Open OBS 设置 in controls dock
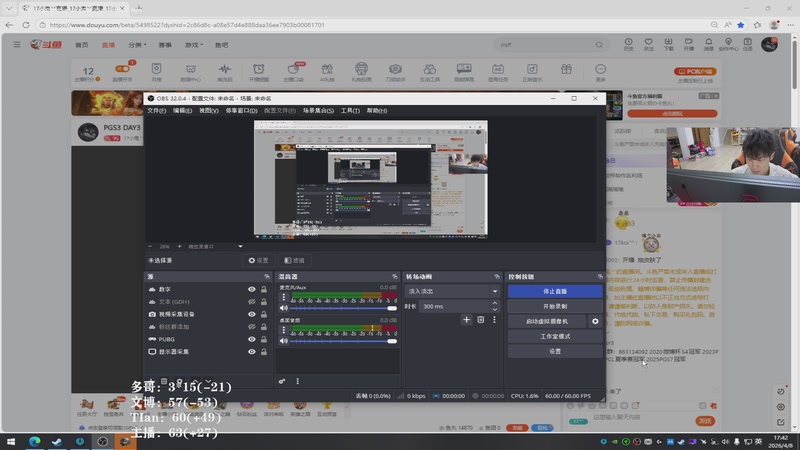This screenshot has width=800, height=450. tap(555, 352)
